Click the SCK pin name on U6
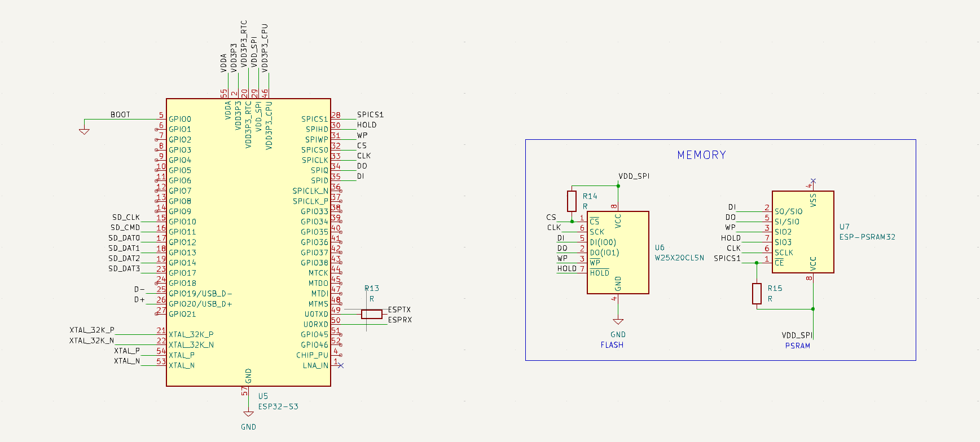The height and width of the screenshot is (442, 980). click(597, 232)
